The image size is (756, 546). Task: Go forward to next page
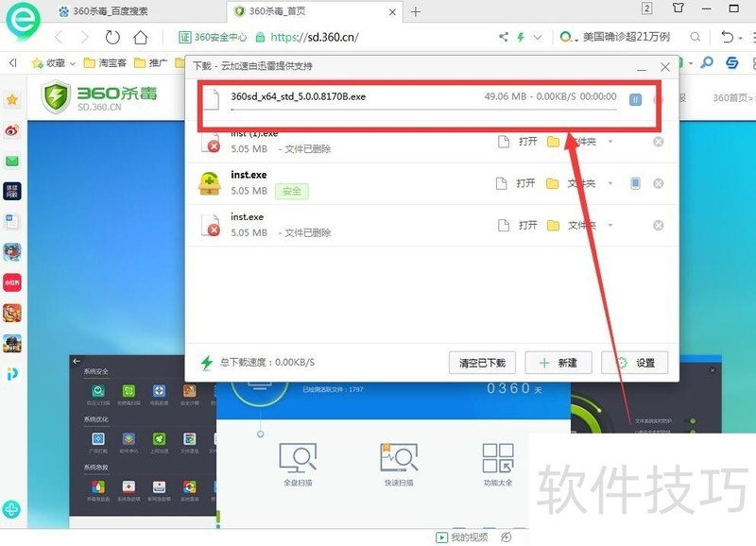coord(84,37)
